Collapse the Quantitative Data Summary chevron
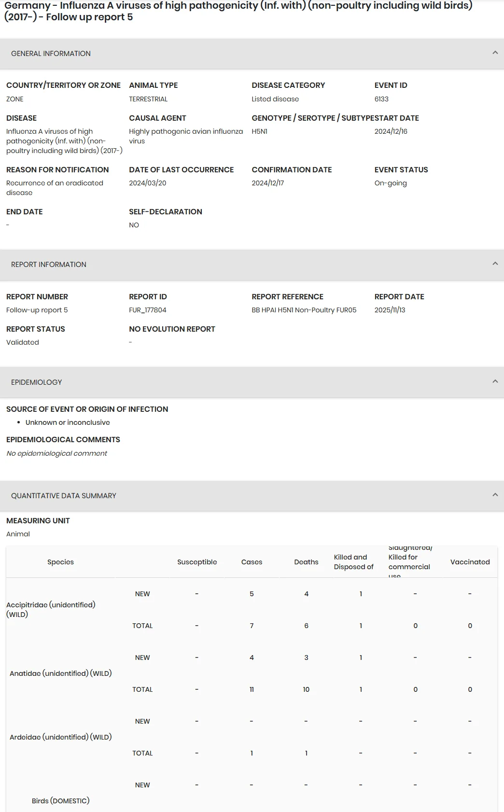The height and width of the screenshot is (812, 504). 495,495
